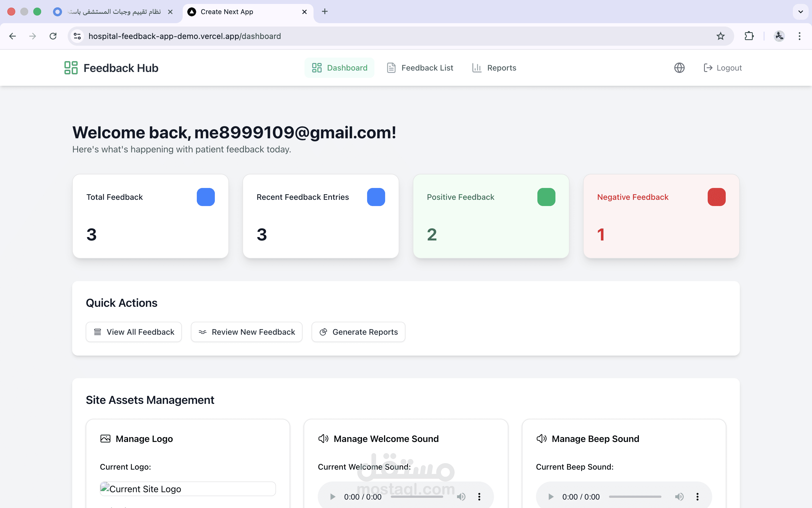This screenshot has height=508, width=812.
Task: Expand the tab search dropdown arrow
Action: tap(801, 12)
